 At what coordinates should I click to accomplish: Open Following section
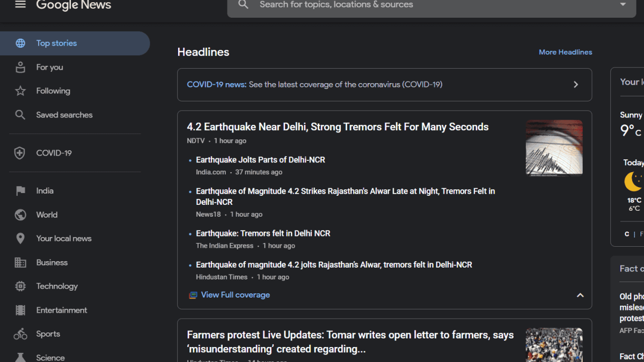pos(53,91)
